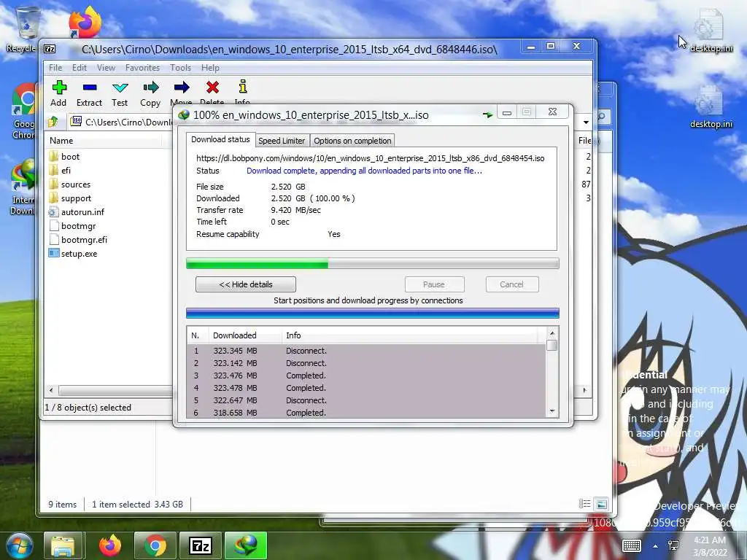Click the Hide details button
Viewport: 747px width, 560px height.
tap(246, 284)
